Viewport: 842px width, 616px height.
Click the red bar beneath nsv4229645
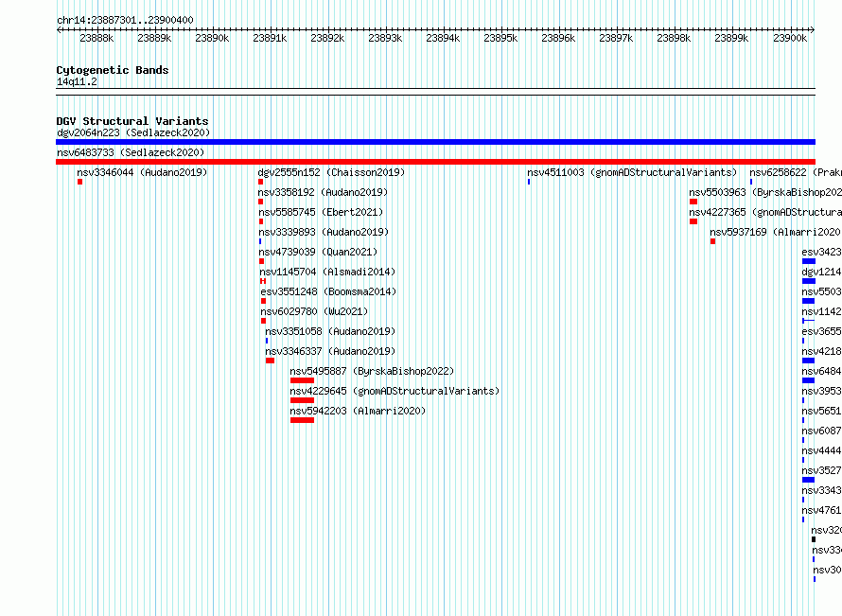coord(302,400)
